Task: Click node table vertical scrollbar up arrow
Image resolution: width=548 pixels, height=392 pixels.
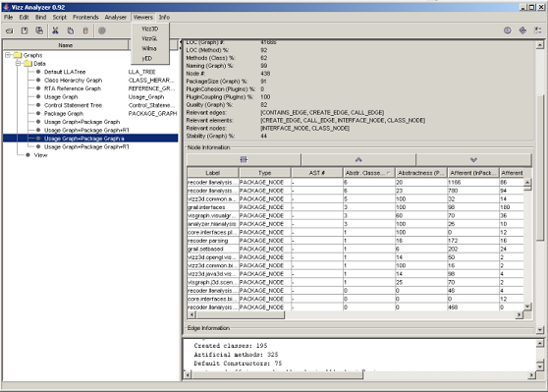Action: [527, 182]
